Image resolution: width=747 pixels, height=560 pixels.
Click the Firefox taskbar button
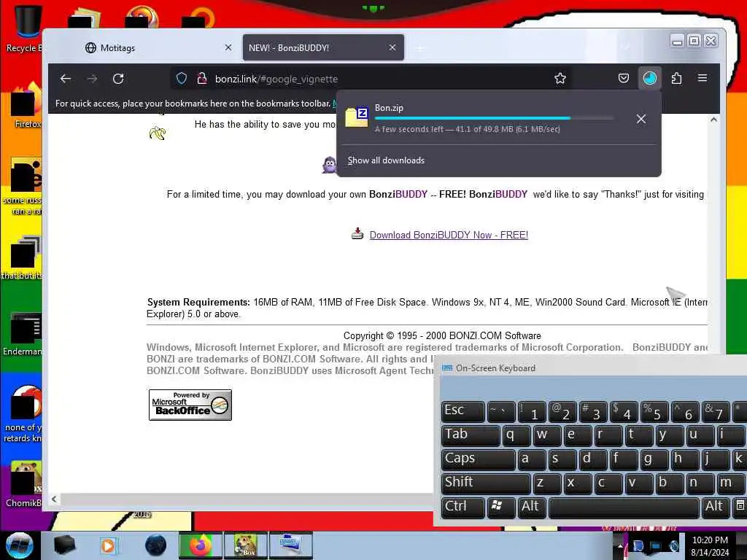pos(201,545)
